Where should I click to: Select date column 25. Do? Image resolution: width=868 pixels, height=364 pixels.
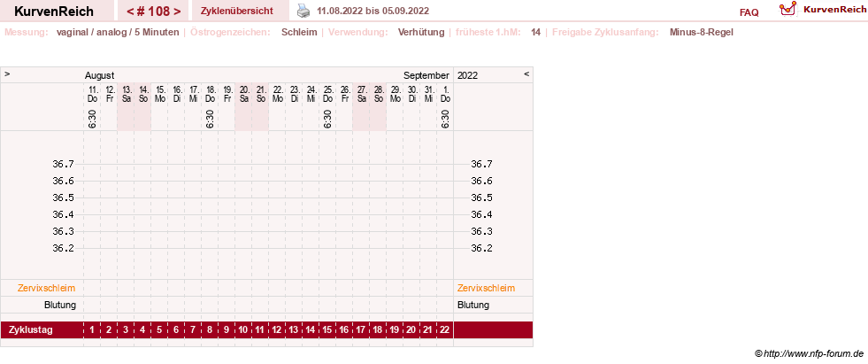click(327, 94)
